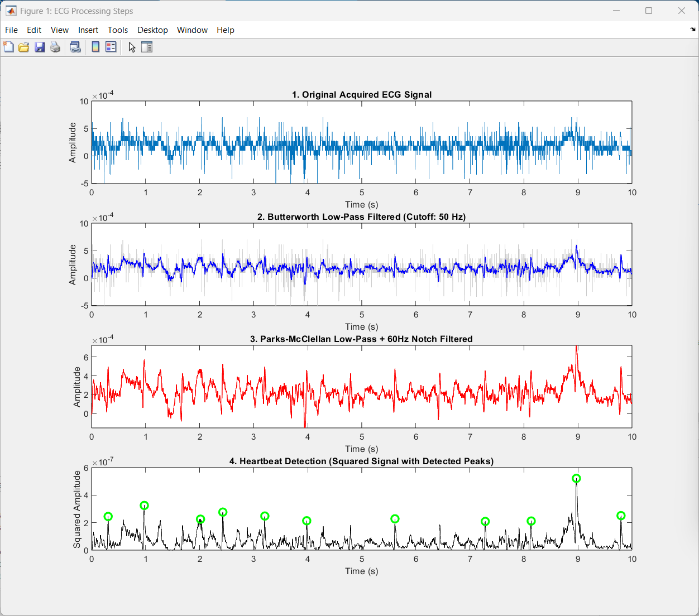This screenshot has width=699, height=616.
Task: Open the Window menu
Action: 192,30
